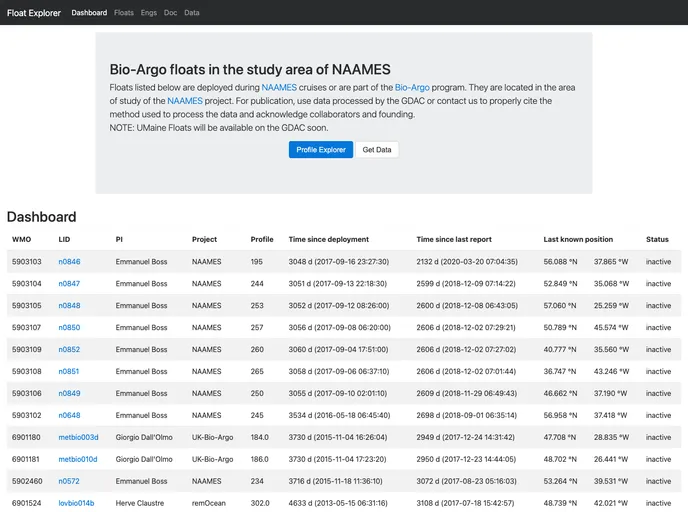Click the Float Explorer brand link
Screen dimensions: 688x512
pos(34,13)
